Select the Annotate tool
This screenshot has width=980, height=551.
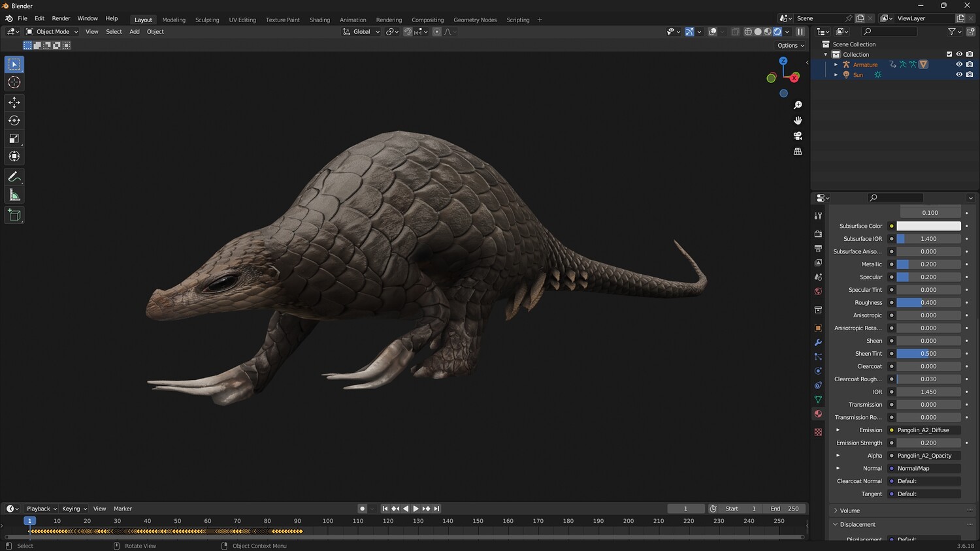(14, 177)
